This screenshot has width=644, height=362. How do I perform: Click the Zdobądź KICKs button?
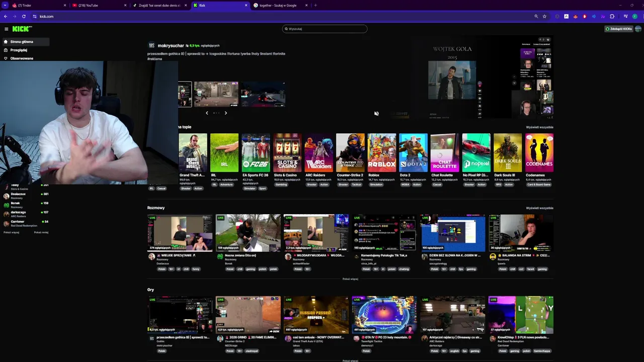[x=618, y=29]
